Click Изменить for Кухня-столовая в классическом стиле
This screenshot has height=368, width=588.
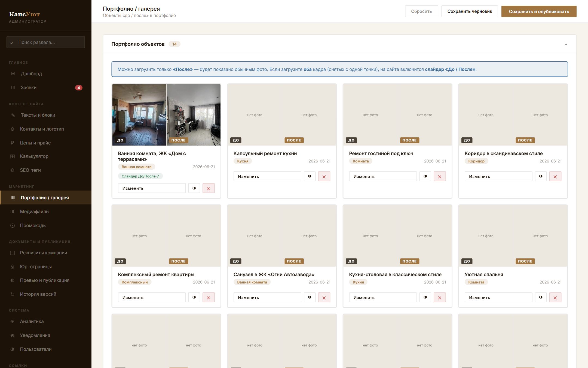point(383,297)
